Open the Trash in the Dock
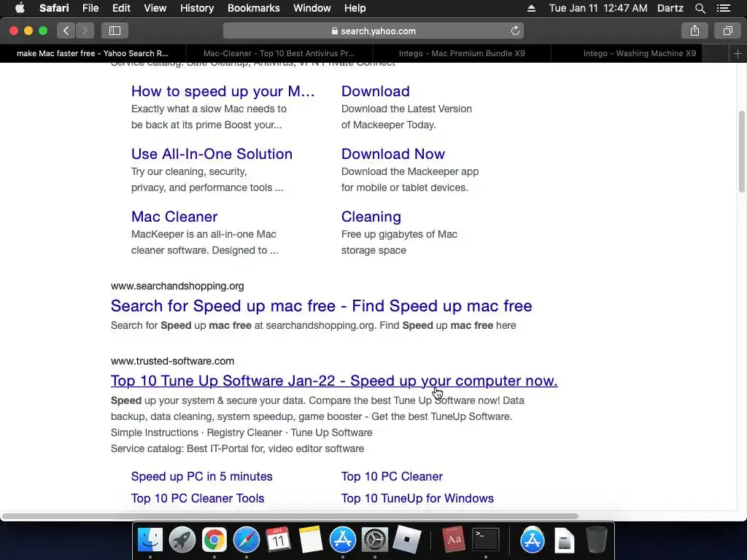This screenshot has height=560, width=747. coord(596,540)
